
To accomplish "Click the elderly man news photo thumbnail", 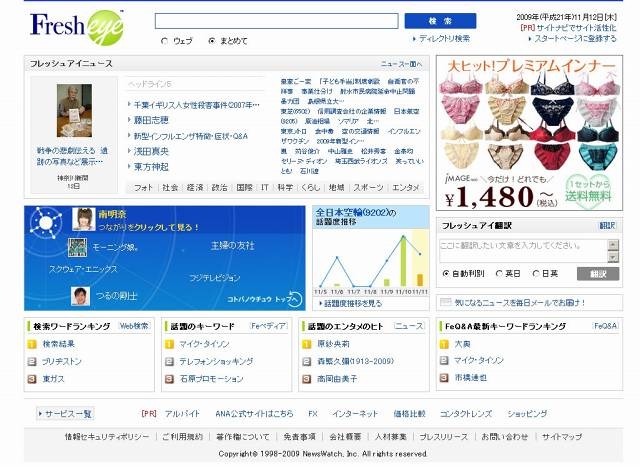I will click(x=74, y=111).
